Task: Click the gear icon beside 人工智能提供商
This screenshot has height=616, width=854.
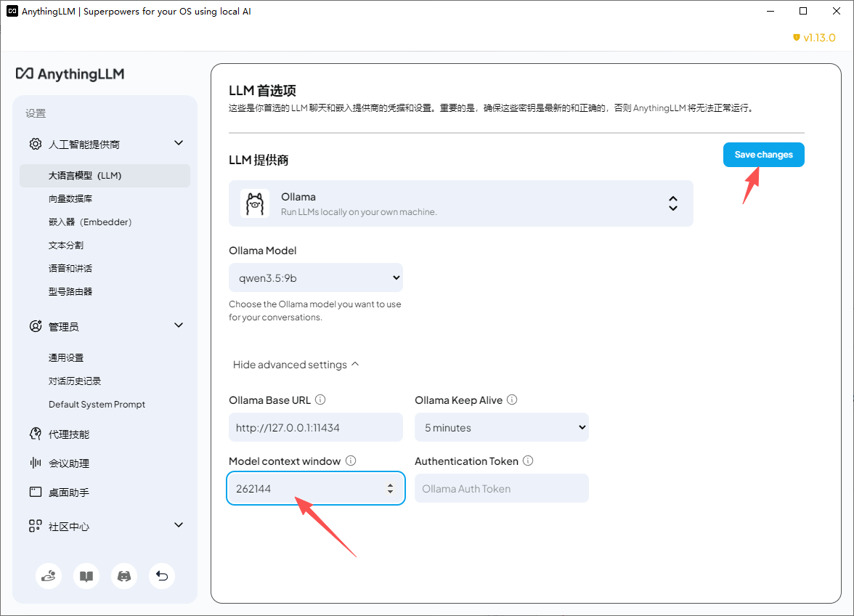Action: point(36,144)
